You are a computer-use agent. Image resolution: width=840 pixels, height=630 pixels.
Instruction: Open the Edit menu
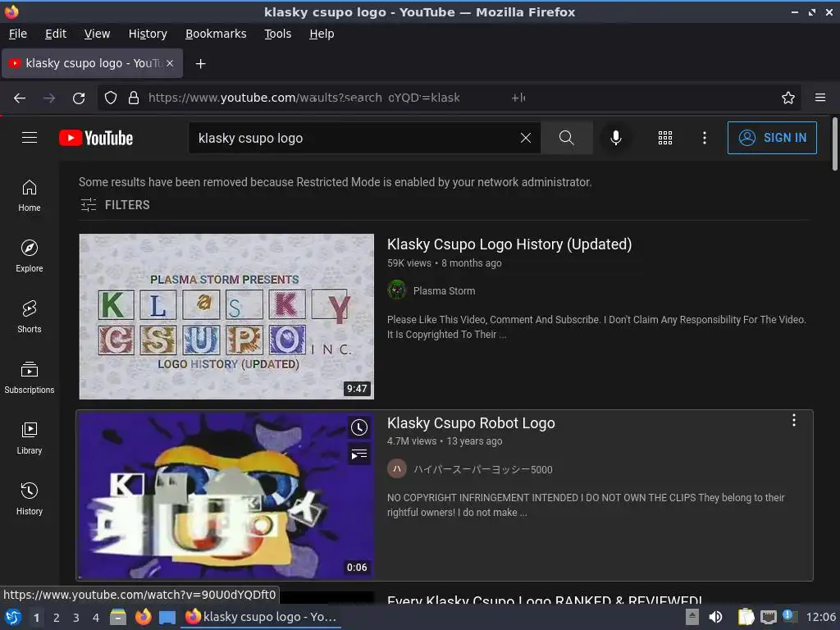[x=56, y=34]
